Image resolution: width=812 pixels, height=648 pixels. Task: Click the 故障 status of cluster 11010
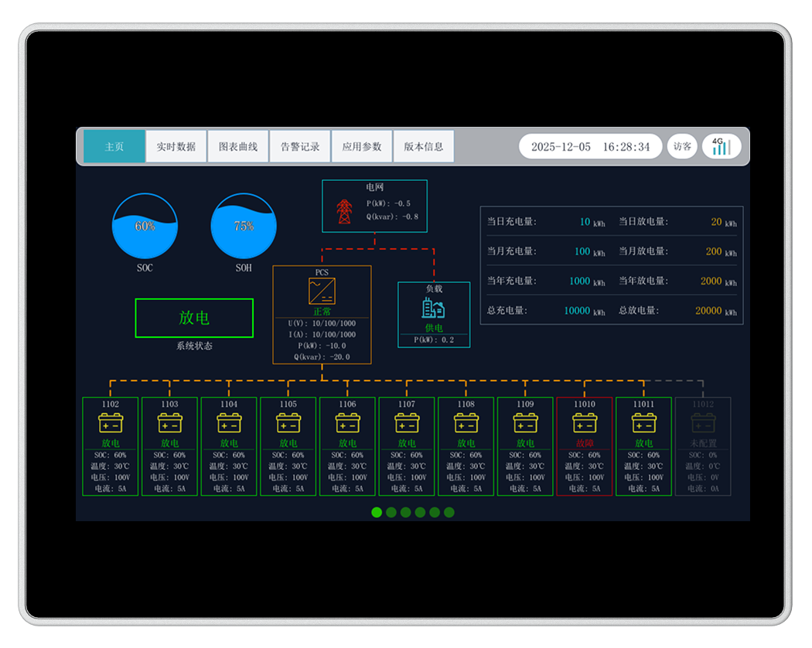(x=585, y=443)
